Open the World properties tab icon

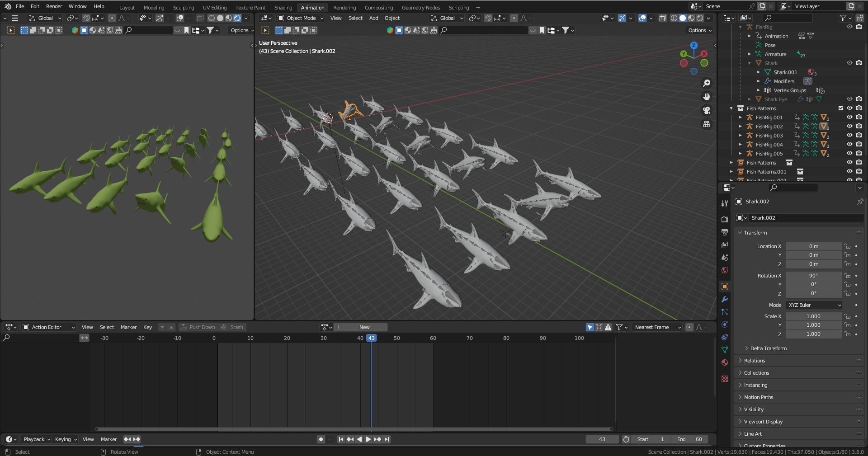tap(725, 270)
